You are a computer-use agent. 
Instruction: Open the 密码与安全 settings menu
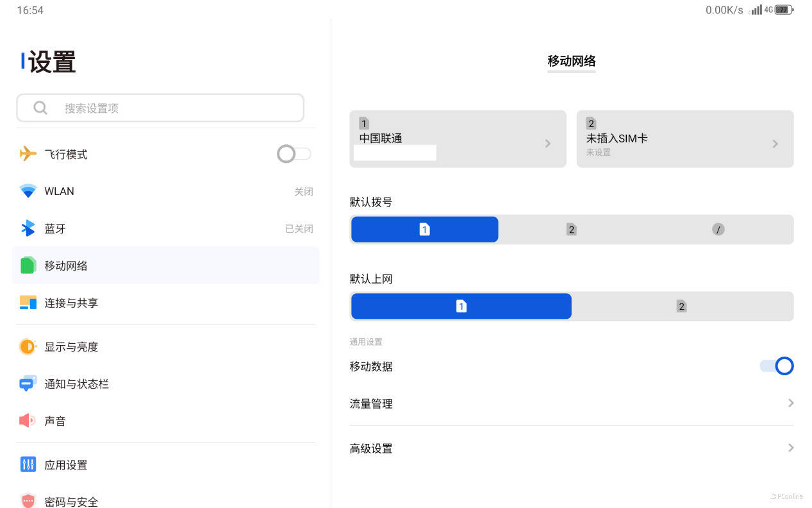click(70, 501)
